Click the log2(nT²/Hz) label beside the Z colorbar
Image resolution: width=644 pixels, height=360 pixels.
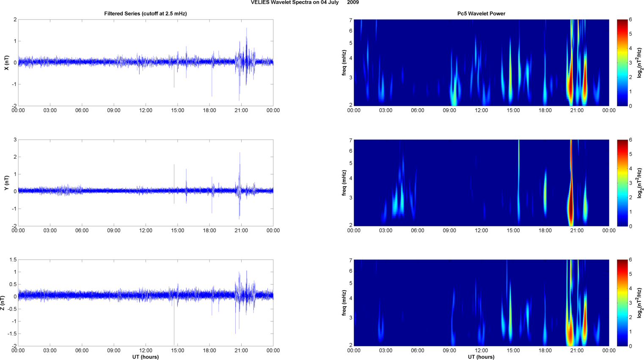[640, 303]
